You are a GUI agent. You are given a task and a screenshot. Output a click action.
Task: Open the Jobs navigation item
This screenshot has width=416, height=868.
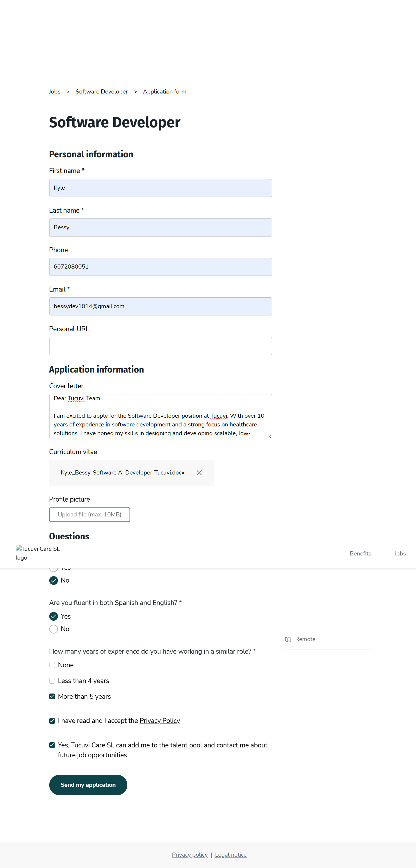pyautogui.click(x=400, y=553)
